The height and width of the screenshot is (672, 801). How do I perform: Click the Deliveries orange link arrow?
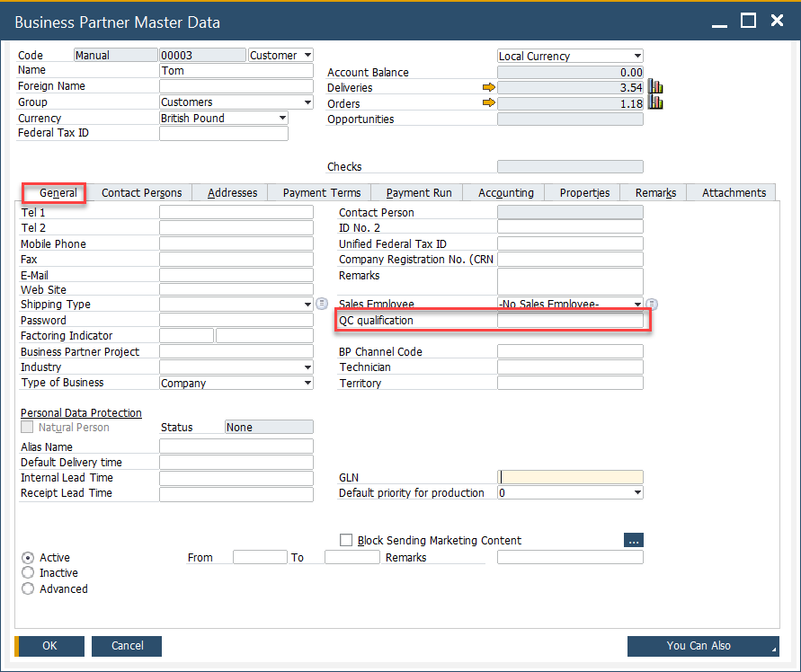pyautogui.click(x=488, y=88)
